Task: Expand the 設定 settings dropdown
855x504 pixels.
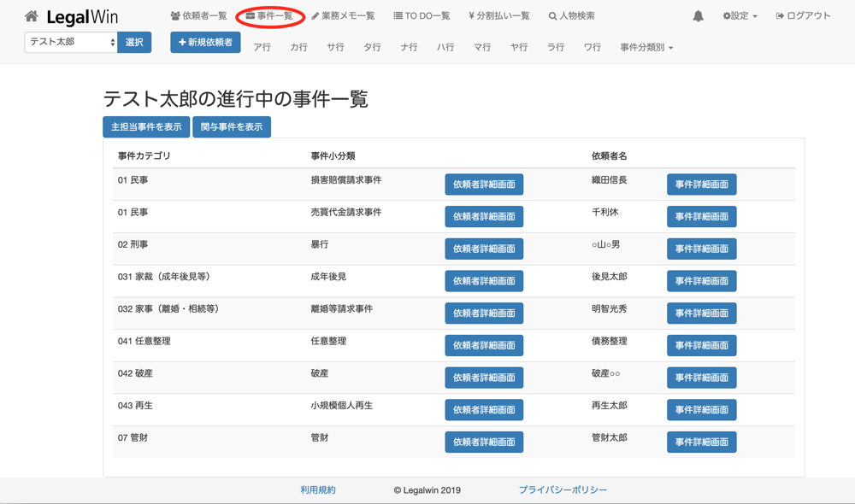Action: coord(740,16)
